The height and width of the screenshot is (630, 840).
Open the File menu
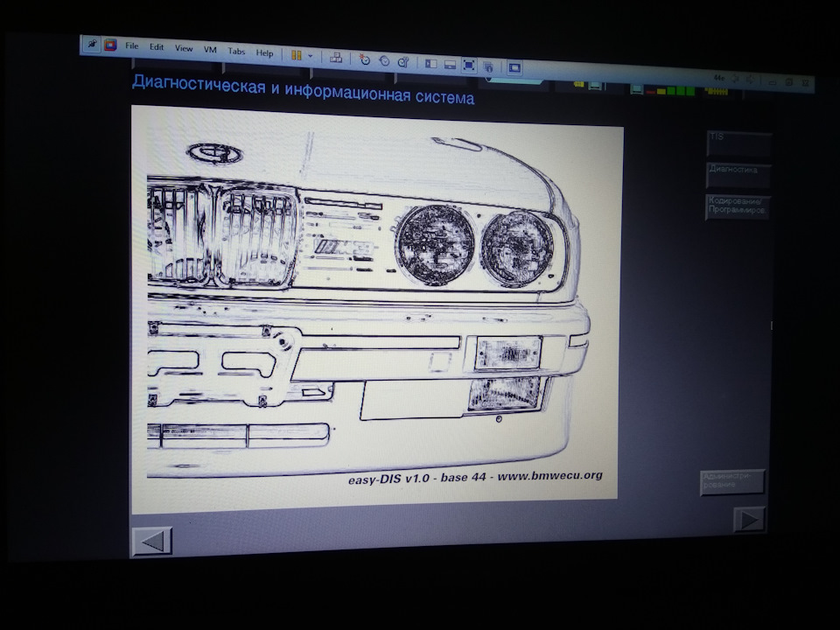pyautogui.click(x=132, y=45)
